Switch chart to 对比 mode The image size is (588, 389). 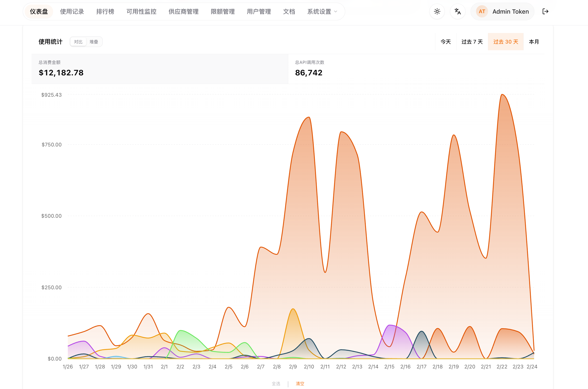click(78, 42)
